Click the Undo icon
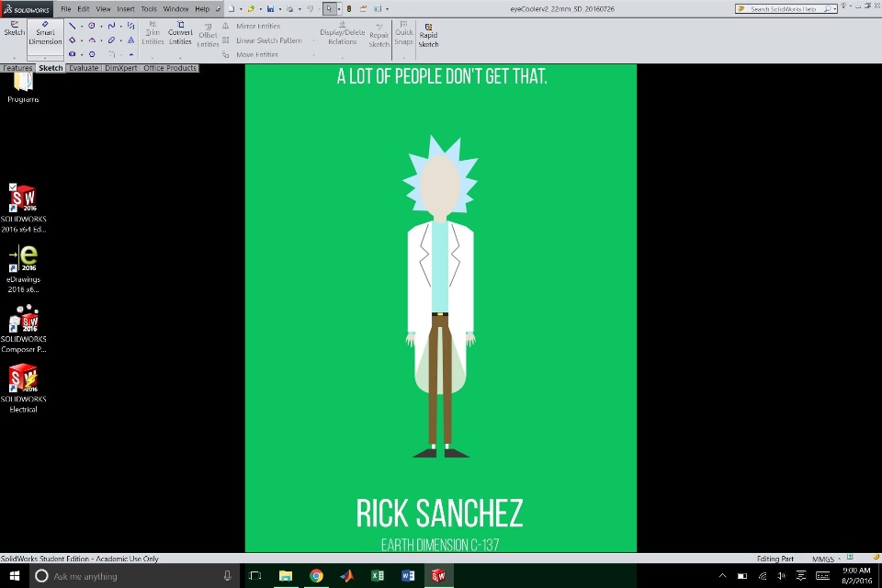882x588 pixels. (x=310, y=8)
